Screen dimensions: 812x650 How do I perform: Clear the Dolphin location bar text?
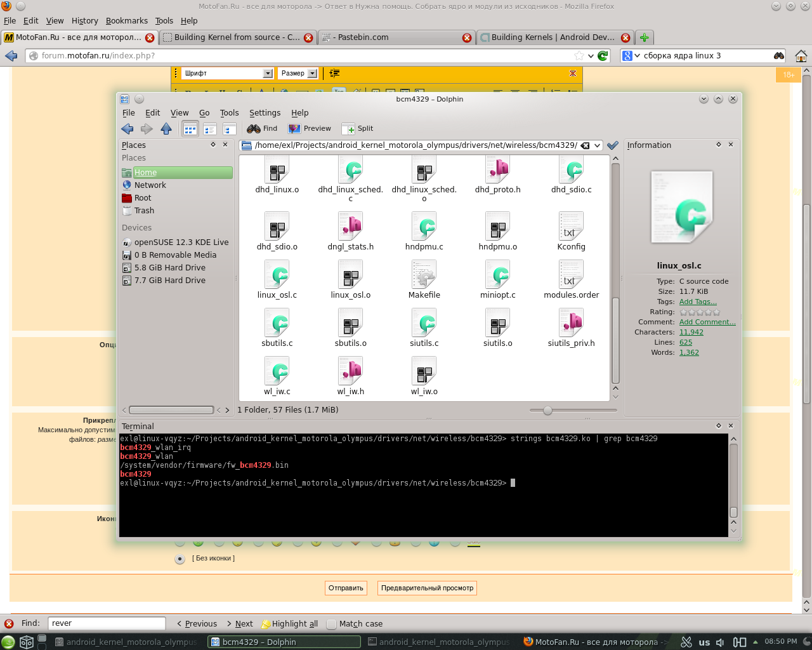click(585, 145)
